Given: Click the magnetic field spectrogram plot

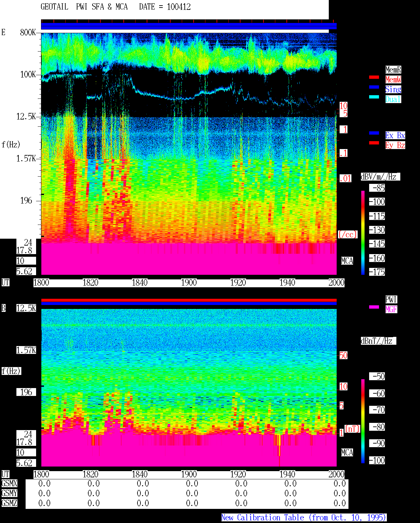Looking at the screenshot, I should pyautogui.click(x=189, y=387).
